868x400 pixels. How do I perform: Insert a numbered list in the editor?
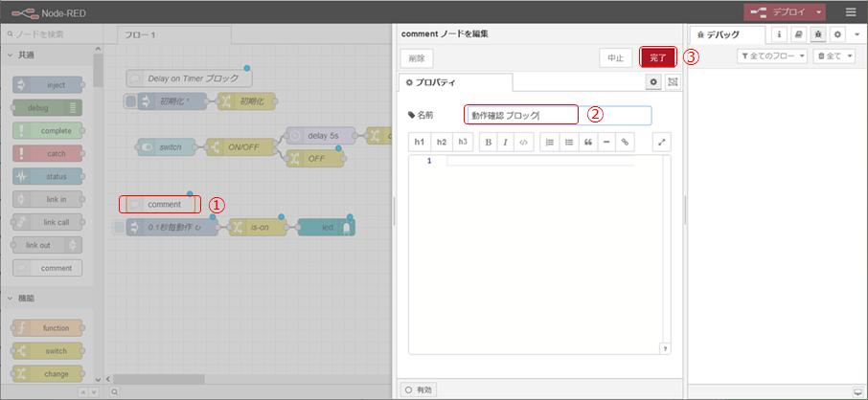pyautogui.click(x=550, y=142)
